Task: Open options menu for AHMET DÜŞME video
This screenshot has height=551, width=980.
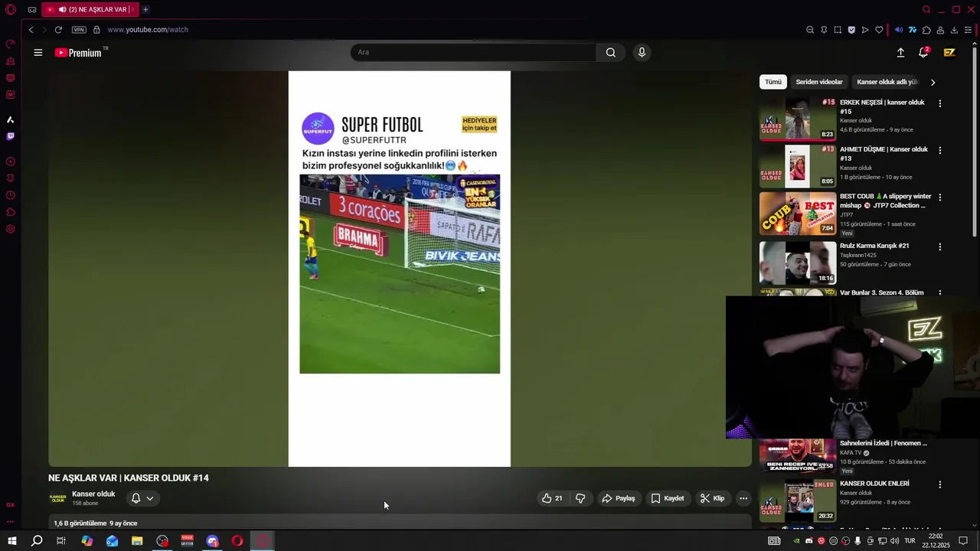Action: 940,151
